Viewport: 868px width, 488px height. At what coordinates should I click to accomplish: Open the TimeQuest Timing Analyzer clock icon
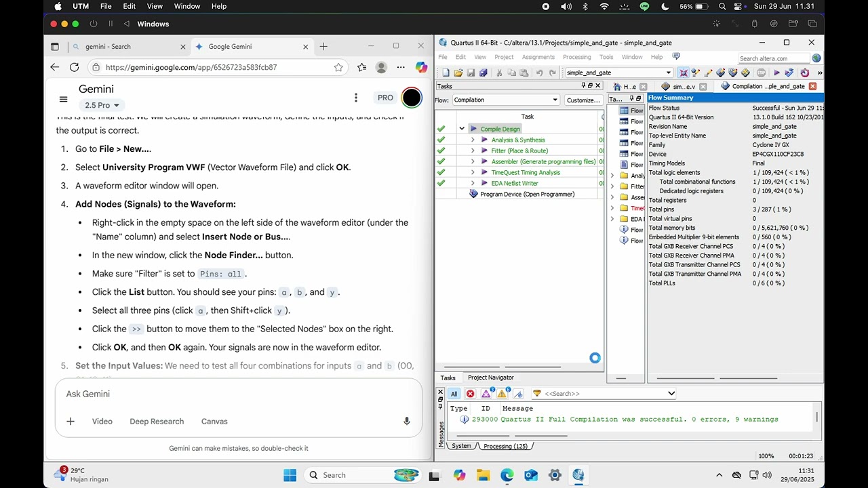click(x=804, y=73)
